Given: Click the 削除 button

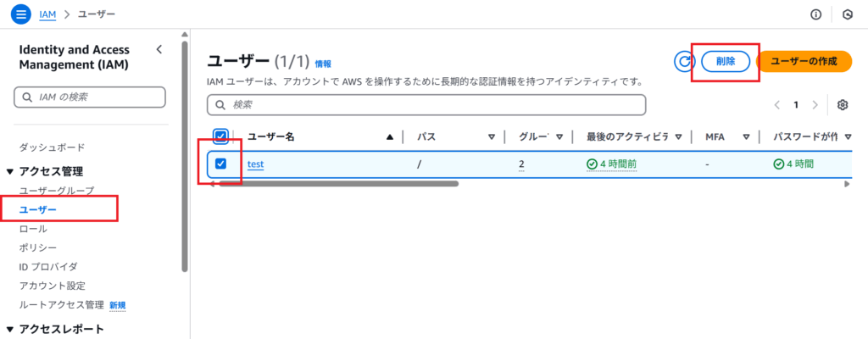Looking at the screenshot, I should (725, 61).
